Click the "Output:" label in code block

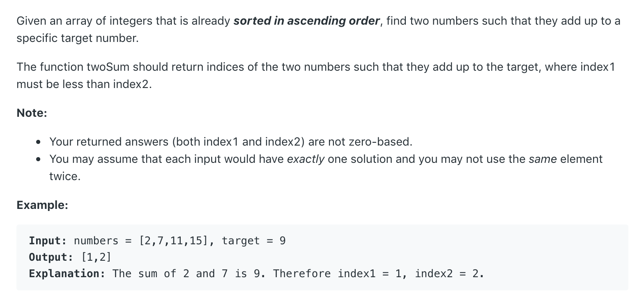click(x=51, y=257)
